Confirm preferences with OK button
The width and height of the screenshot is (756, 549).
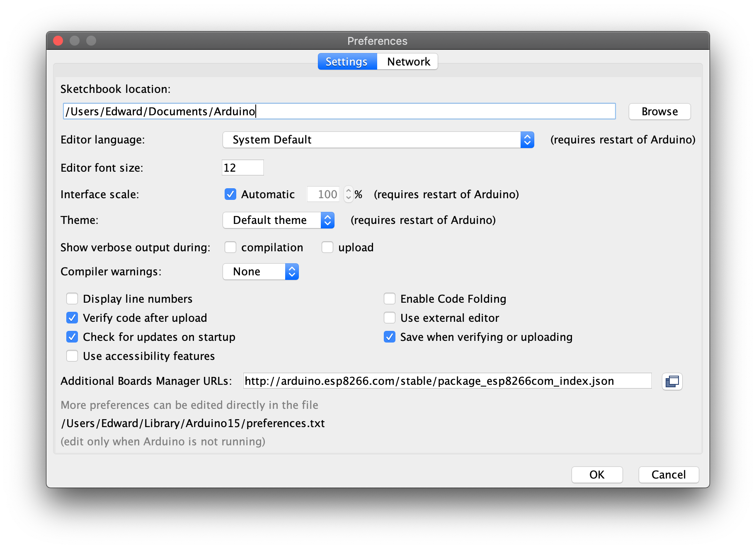coord(597,475)
